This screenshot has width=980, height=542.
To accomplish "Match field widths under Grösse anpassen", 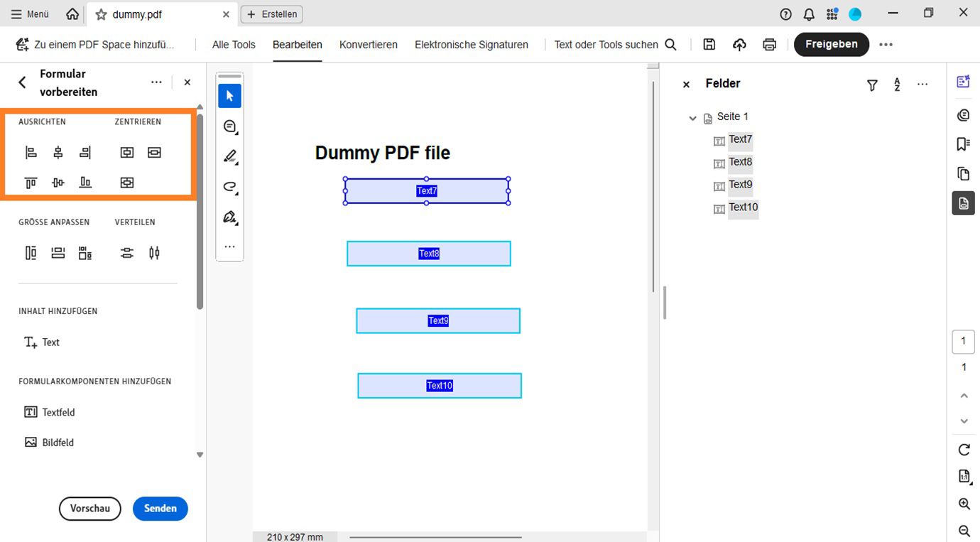I will (x=58, y=253).
